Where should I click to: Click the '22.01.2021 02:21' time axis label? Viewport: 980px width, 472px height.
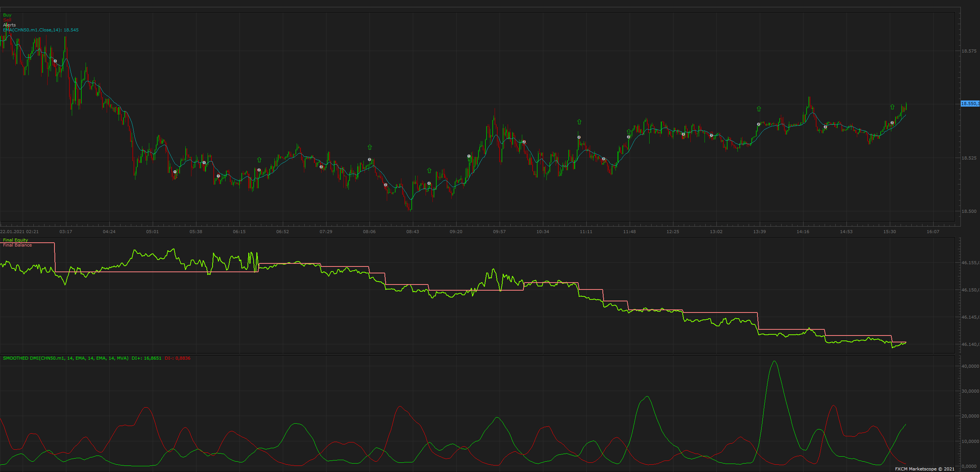coord(20,232)
